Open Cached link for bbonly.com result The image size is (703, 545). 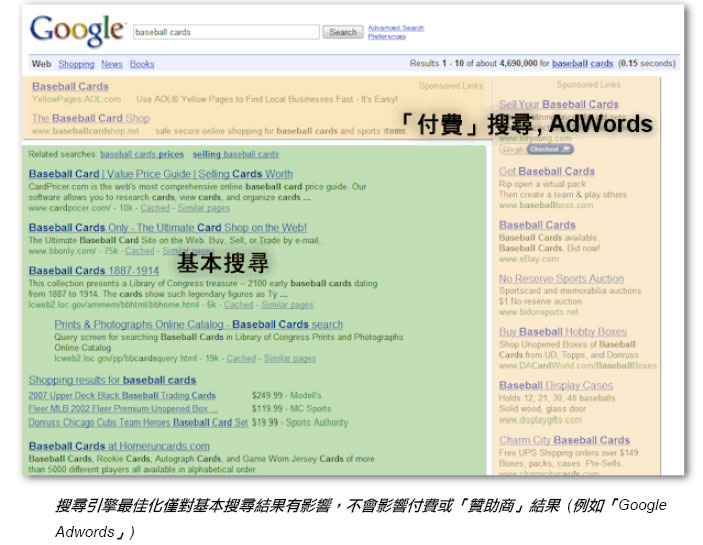click(139, 251)
